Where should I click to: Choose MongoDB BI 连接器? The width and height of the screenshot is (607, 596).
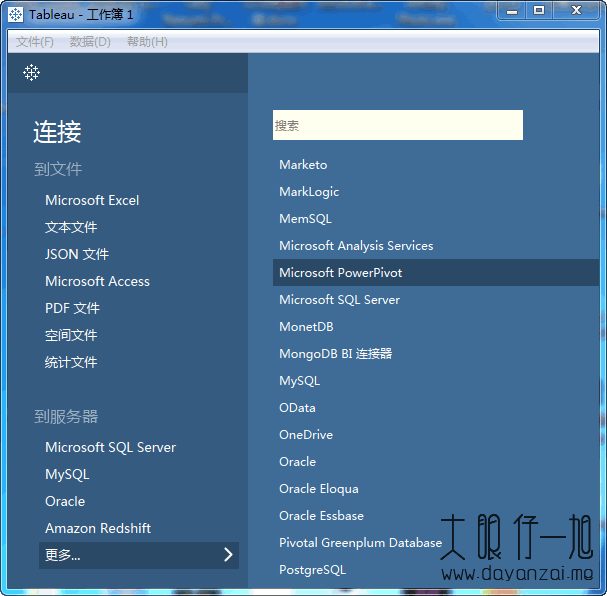point(336,354)
